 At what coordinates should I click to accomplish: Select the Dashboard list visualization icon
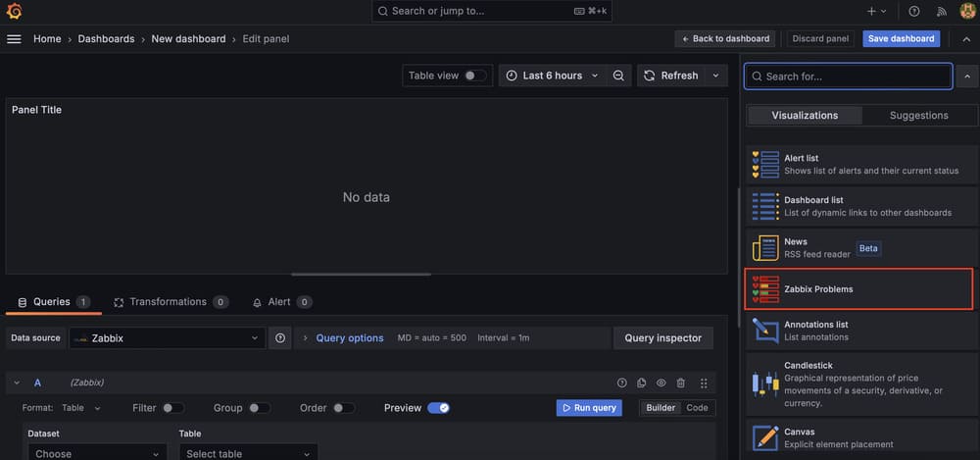(x=765, y=207)
